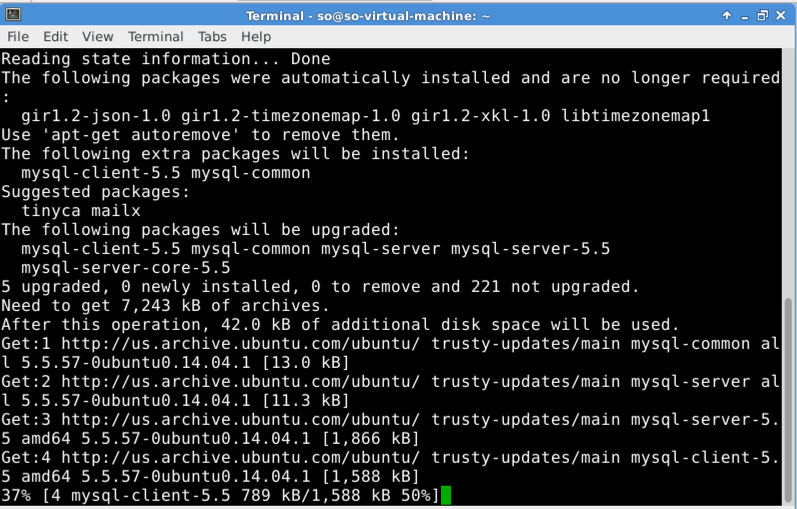Click the 'gir1.2-json-1.0' package name
Screen dimensions: 797x509
tap(96, 116)
